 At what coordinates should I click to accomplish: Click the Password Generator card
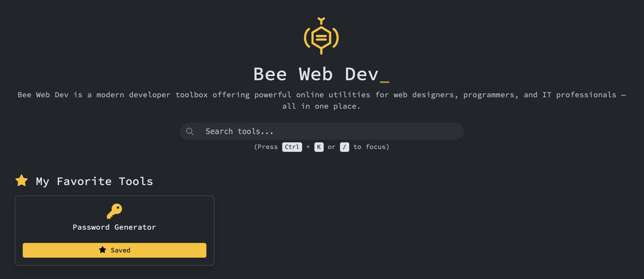click(x=114, y=220)
